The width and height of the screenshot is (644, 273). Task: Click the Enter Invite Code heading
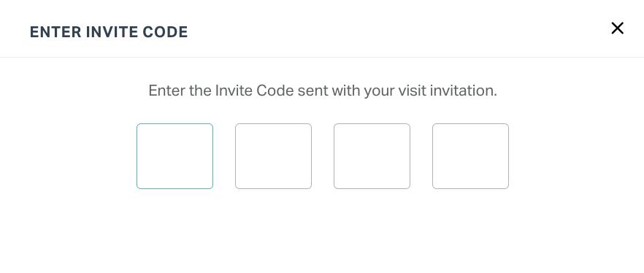coord(109,32)
